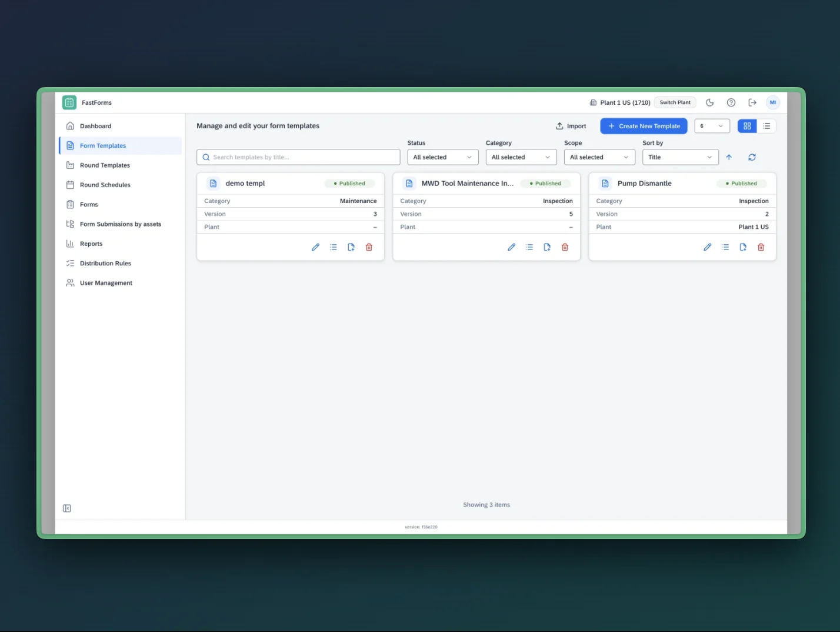Click document copy icon on demo templ
Image resolution: width=840 pixels, height=632 pixels.
tap(351, 247)
